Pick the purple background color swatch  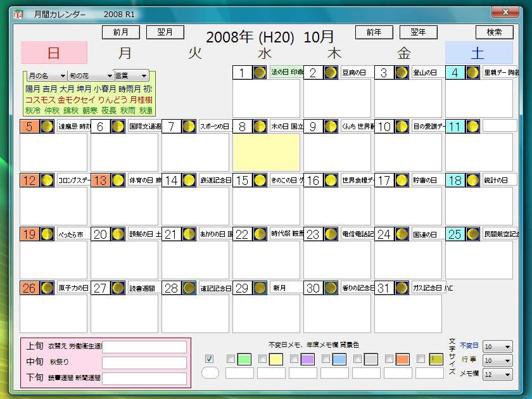[308, 359]
